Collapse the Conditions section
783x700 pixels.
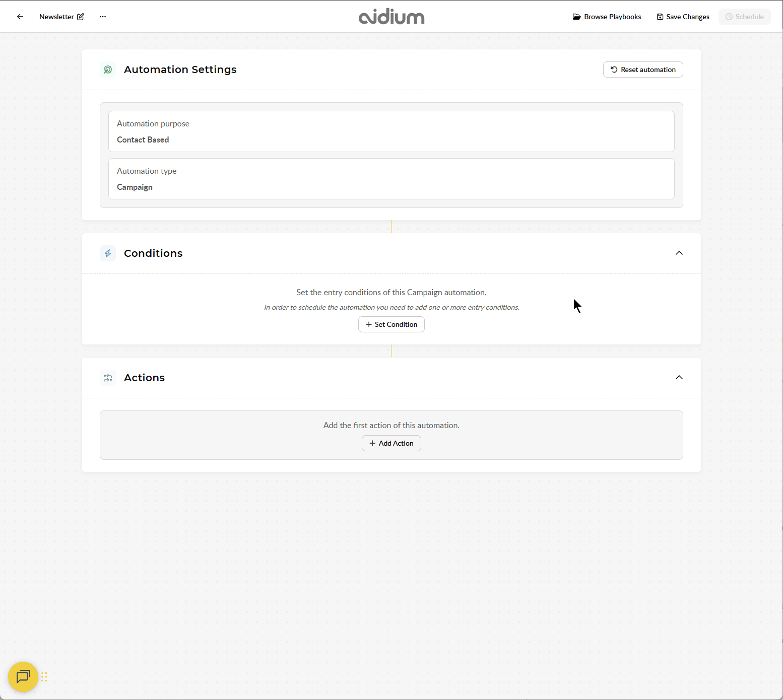coord(679,253)
